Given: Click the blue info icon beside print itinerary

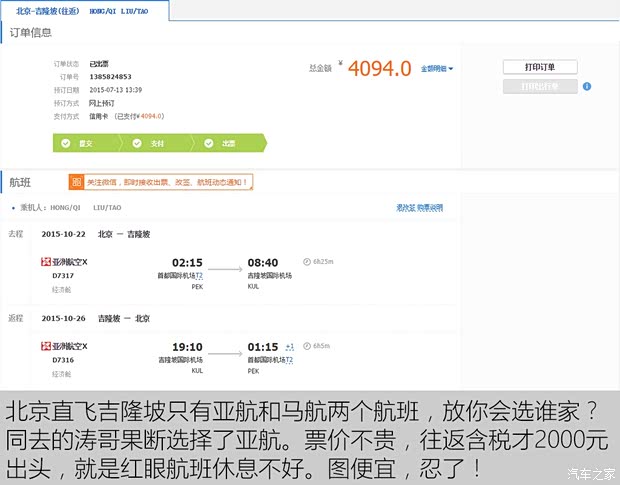Looking at the screenshot, I should [x=587, y=86].
